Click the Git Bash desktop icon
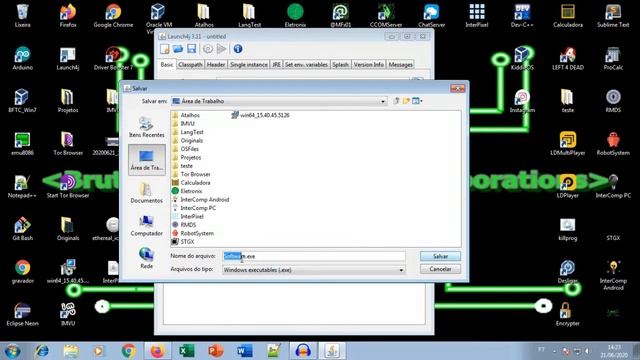Image resolution: width=640 pixels, height=360 pixels. click(x=22, y=229)
